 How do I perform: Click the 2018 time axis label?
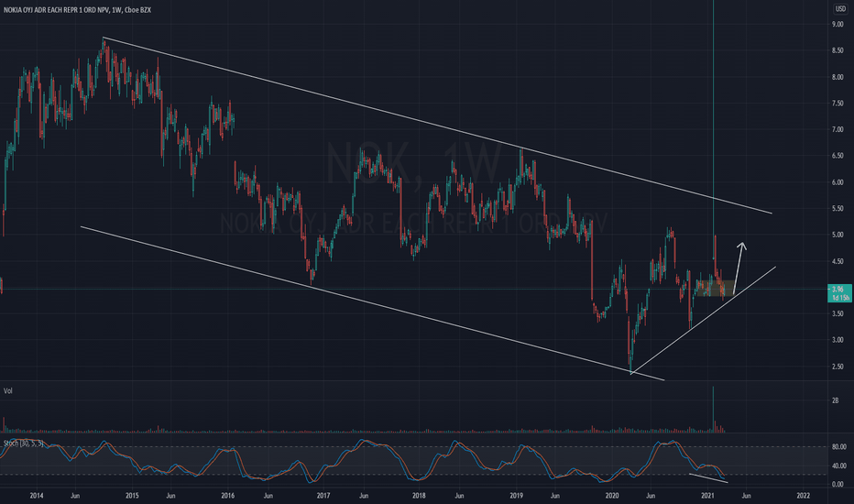tap(419, 496)
